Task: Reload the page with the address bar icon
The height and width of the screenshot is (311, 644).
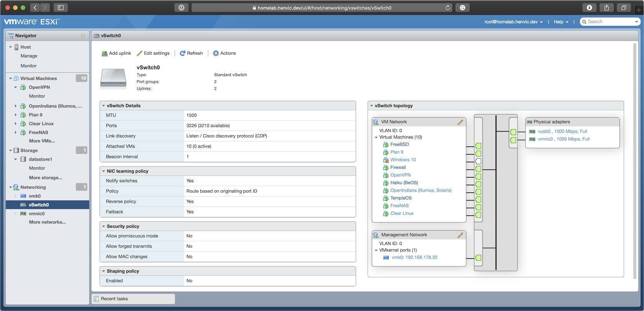Action: 448,8
